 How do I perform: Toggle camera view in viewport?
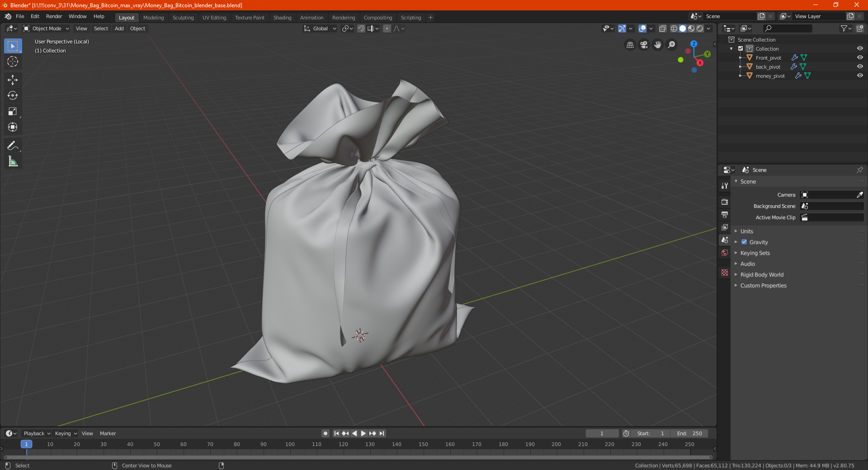click(644, 45)
